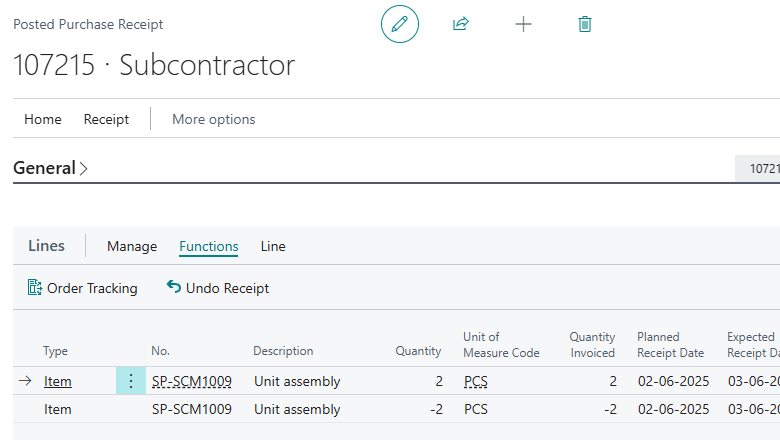Click the trash delete icon

pyautogui.click(x=585, y=24)
